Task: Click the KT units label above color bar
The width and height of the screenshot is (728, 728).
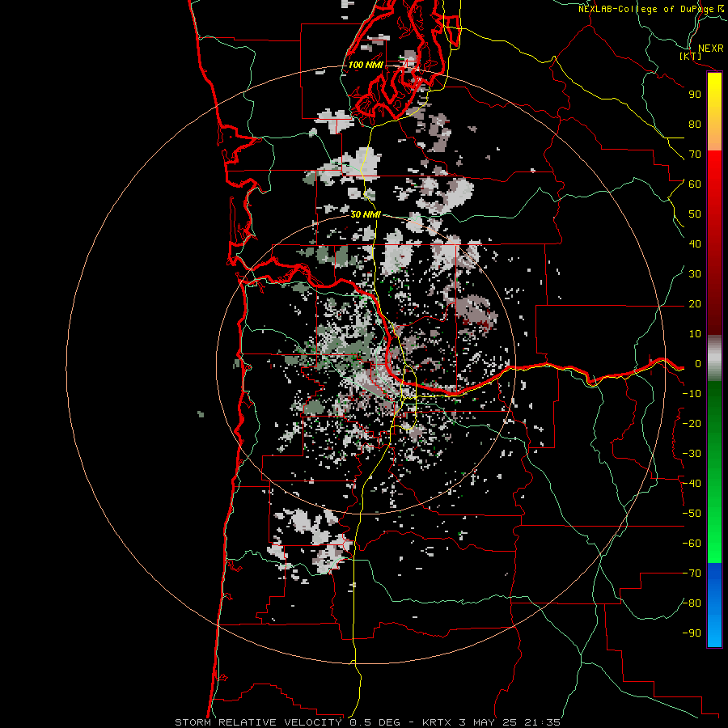Action: (x=690, y=57)
